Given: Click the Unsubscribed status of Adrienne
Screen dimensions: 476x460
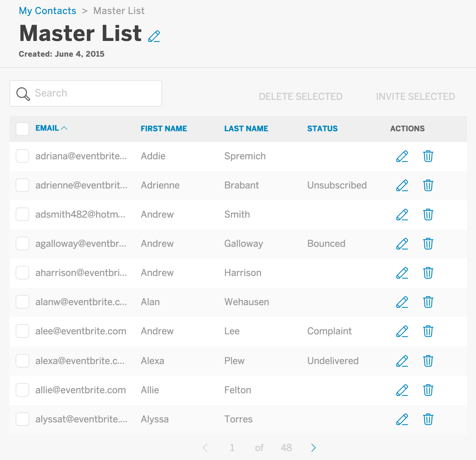Looking at the screenshot, I should pos(337,185).
